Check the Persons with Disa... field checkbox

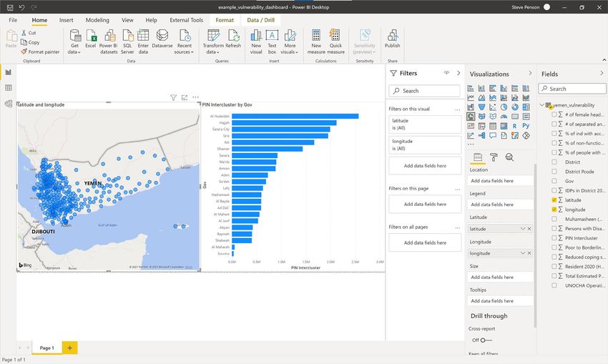(x=554, y=228)
